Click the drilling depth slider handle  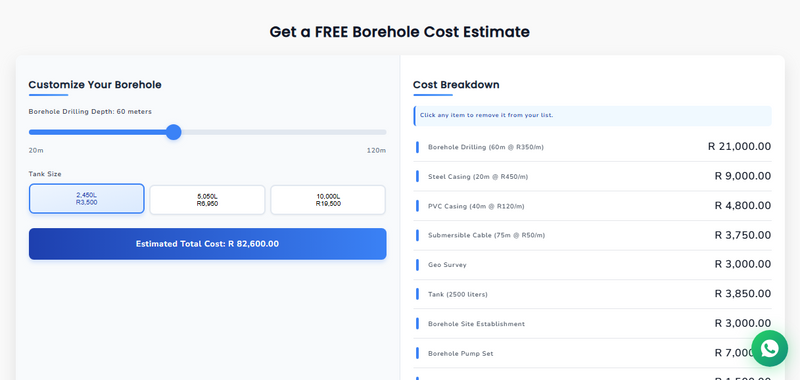click(174, 132)
